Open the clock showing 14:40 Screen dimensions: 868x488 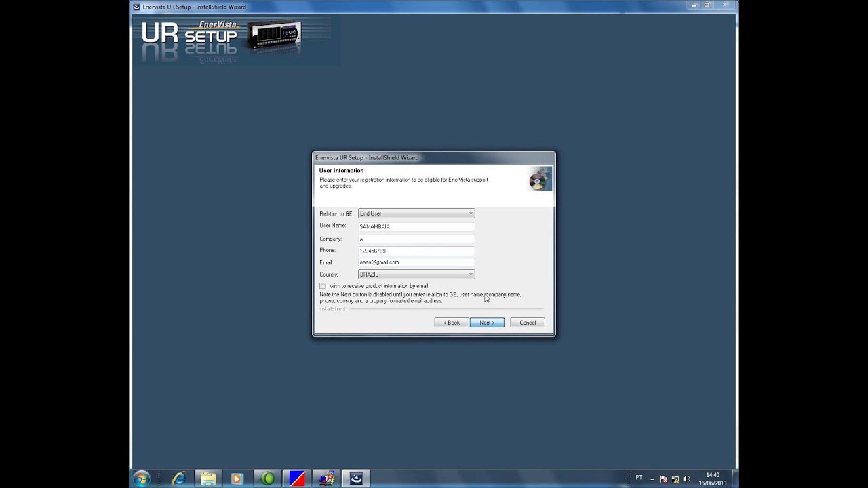(x=713, y=475)
